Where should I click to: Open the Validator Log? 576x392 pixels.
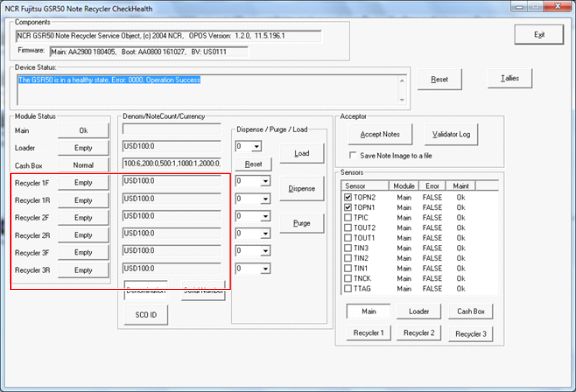[x=451, y=134]
